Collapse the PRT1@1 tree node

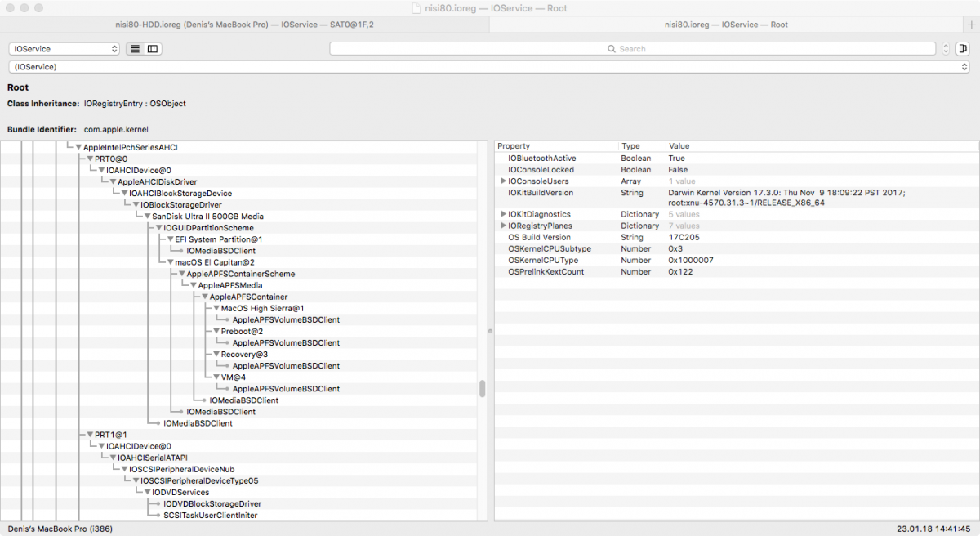pos(90,435)
